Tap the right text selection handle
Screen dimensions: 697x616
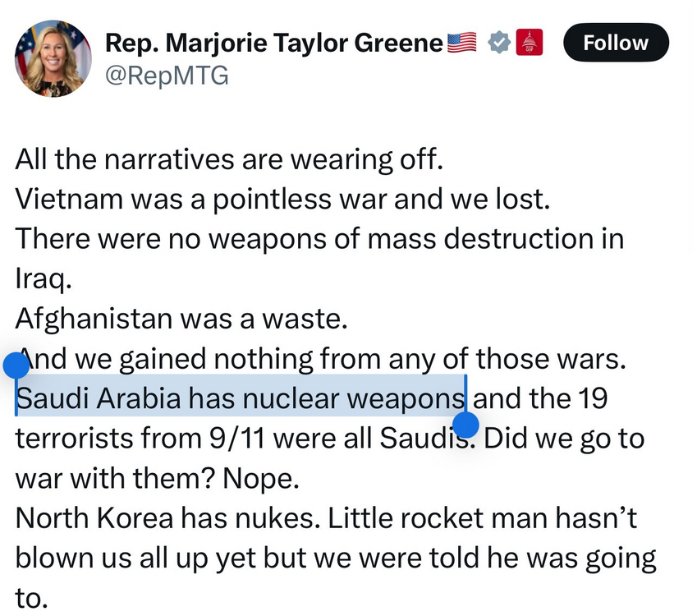(465, 425)
